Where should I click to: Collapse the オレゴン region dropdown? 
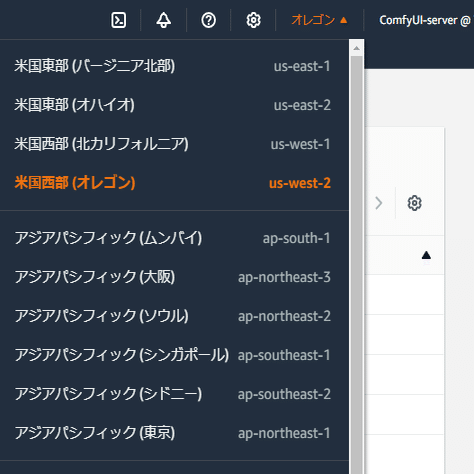(319, 20)
